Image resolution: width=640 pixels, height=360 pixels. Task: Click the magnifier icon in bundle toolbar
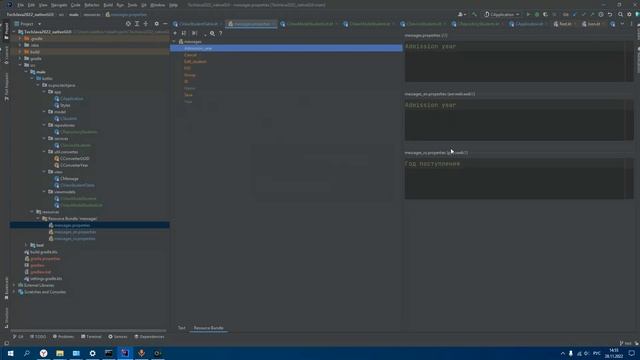tap(212, 33)
